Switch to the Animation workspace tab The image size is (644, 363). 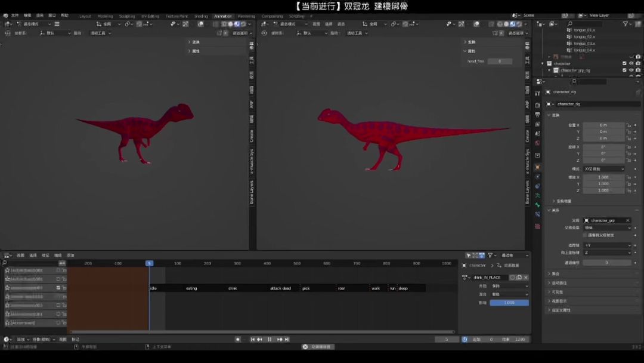[x=222, y=16]
